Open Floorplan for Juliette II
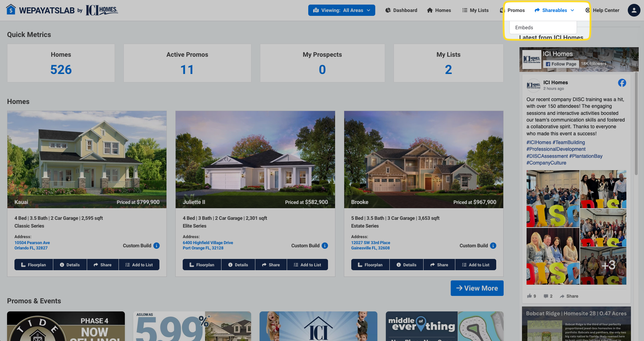The height and width of the screenshot is (341, 644). pos(202,265)
